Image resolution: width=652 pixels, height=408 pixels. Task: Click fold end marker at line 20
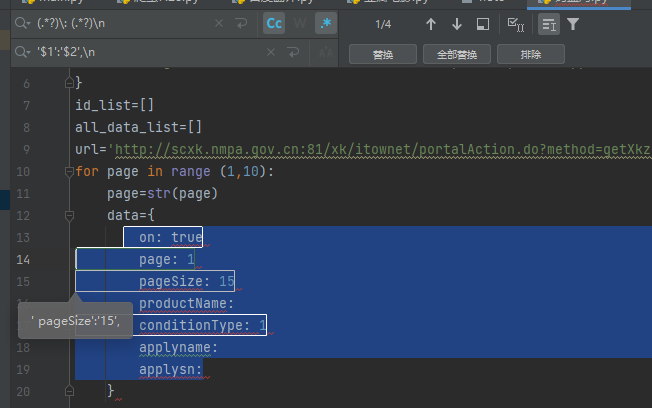(x=69, y=391)
